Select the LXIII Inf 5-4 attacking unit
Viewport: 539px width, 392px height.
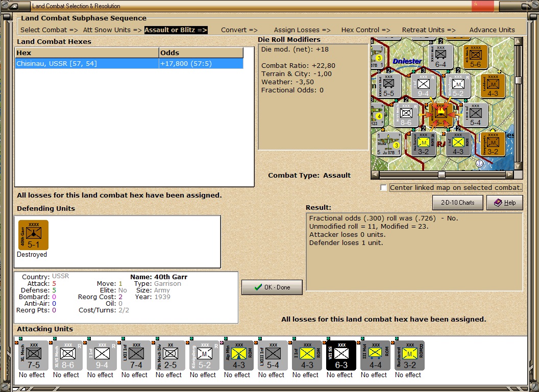click(273, 356)
